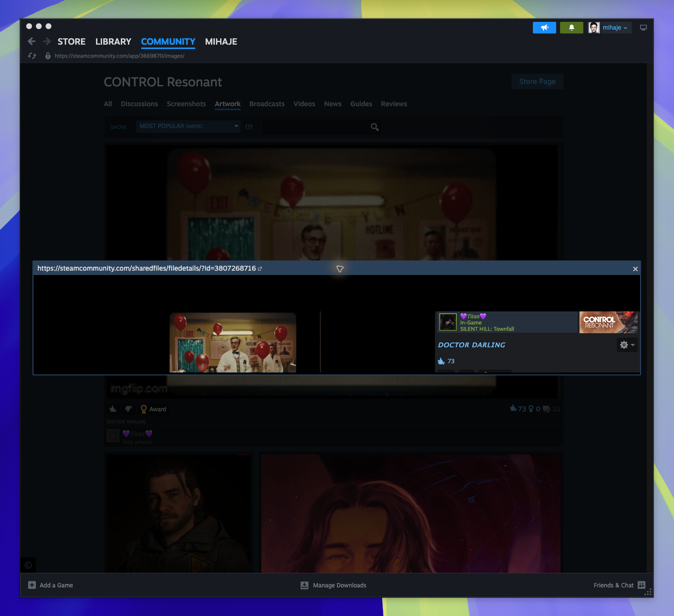This screenshot has width=674, height=616.
Task: Click the page URL text in address bar
Action: coord(119,56)
